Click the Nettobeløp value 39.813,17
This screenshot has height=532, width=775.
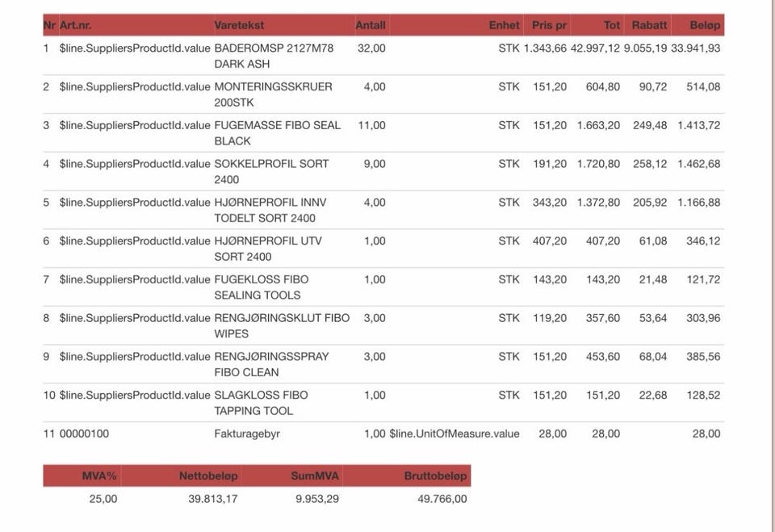click(213, 499)
